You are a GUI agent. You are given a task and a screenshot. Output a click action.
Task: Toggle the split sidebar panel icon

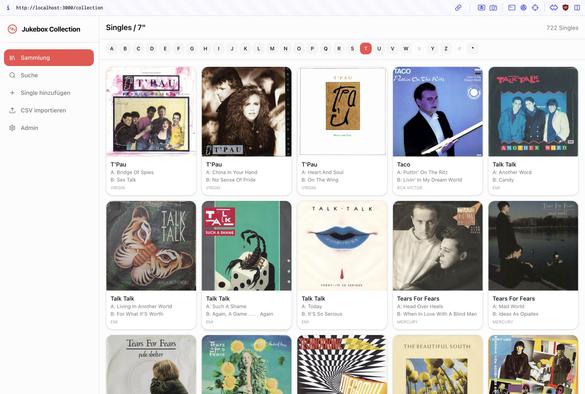click(577, 7)
